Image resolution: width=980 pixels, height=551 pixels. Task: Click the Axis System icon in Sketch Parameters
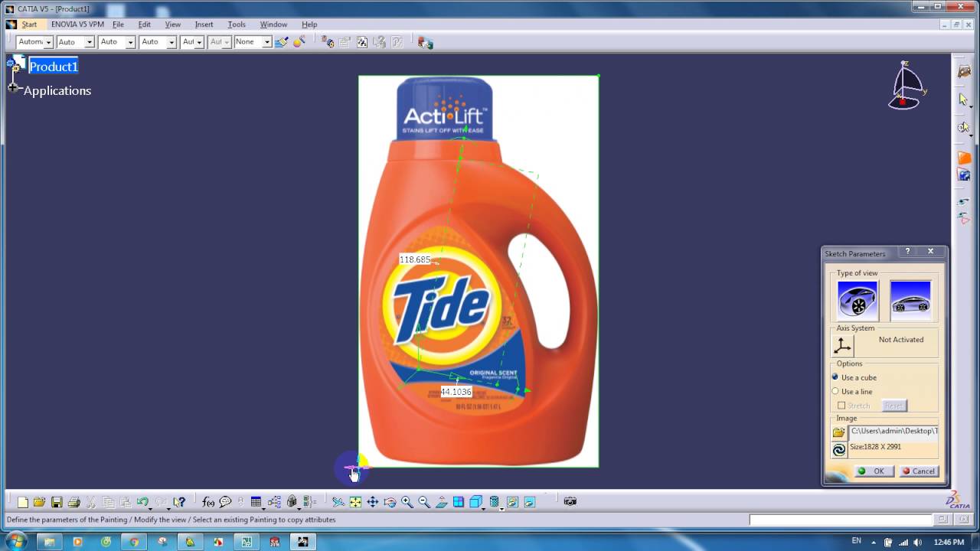[x=843, y=346]
